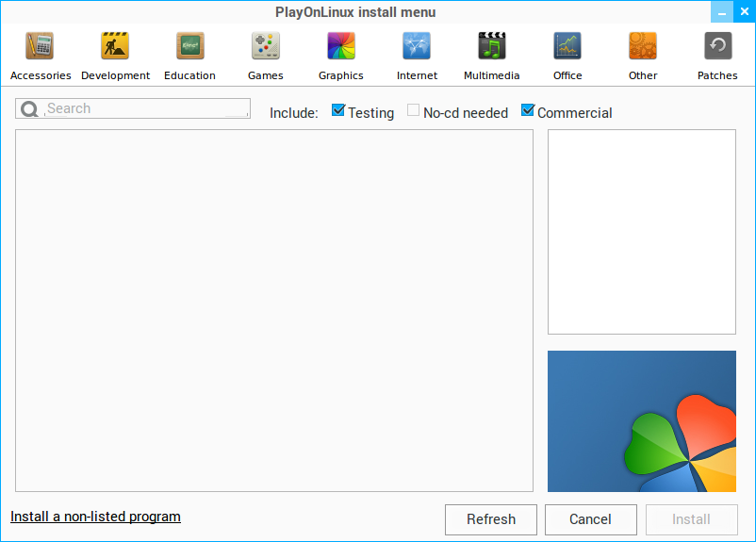Focus the Search input field
This screenshot has width=756, height=542.
133,108
